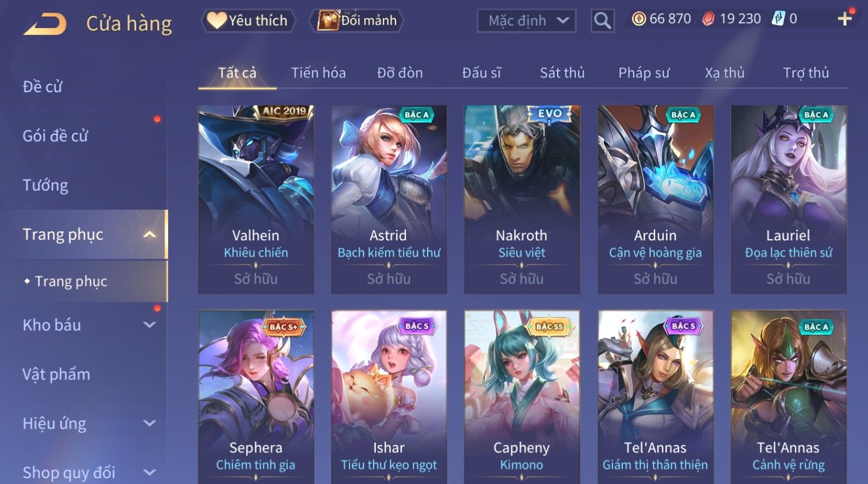Open the Mặc định sort dropdown

[526, 21]
